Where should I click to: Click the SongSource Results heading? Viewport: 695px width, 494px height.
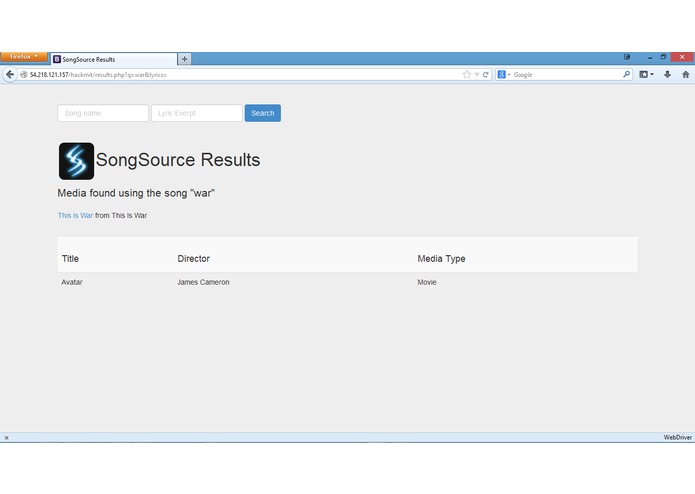[x=178, y=160]
